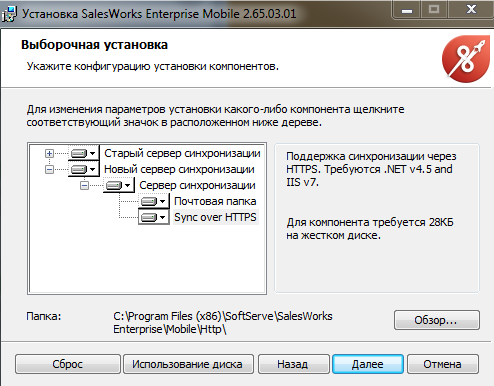Open feature dropdown for Новый сервер синхронизации
494x386 pixels.
click(x=84, y=169)
